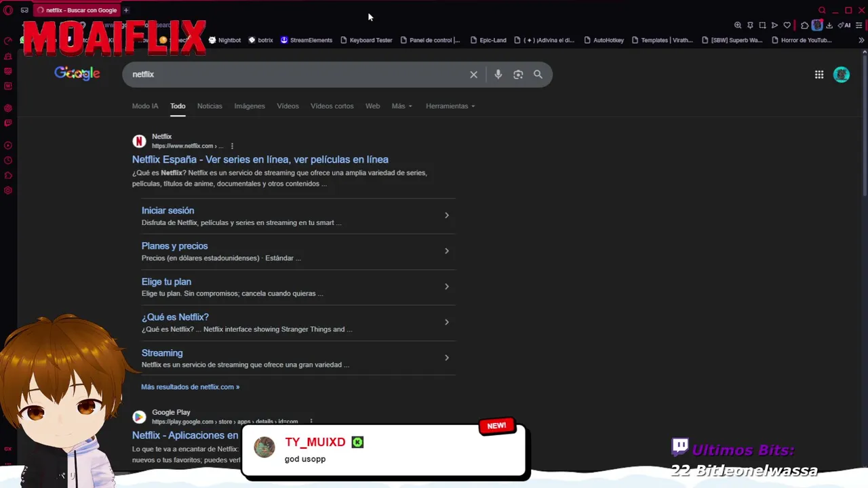The image size is (868, 488).
Task: Select the 'netflix - Buscar con Google' browser tab
Action: pos(77,10)
